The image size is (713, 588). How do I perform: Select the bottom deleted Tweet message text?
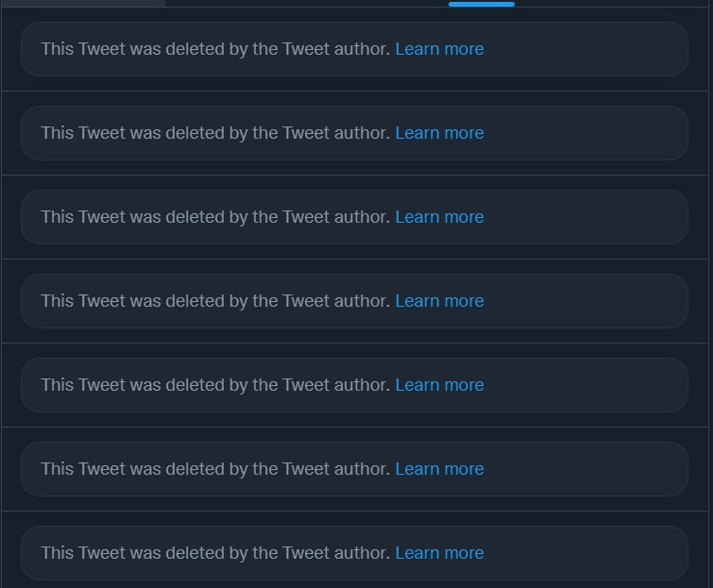[x=215, y=553]
